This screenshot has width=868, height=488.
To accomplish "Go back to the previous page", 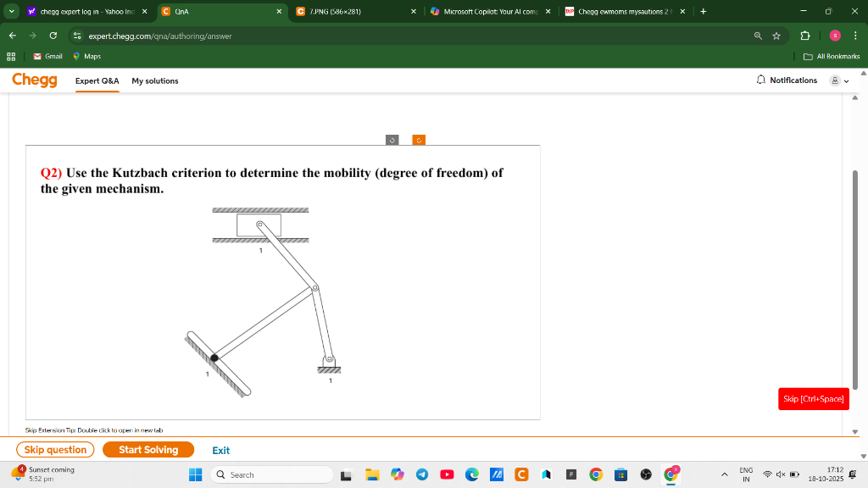I will coord(13,36).
